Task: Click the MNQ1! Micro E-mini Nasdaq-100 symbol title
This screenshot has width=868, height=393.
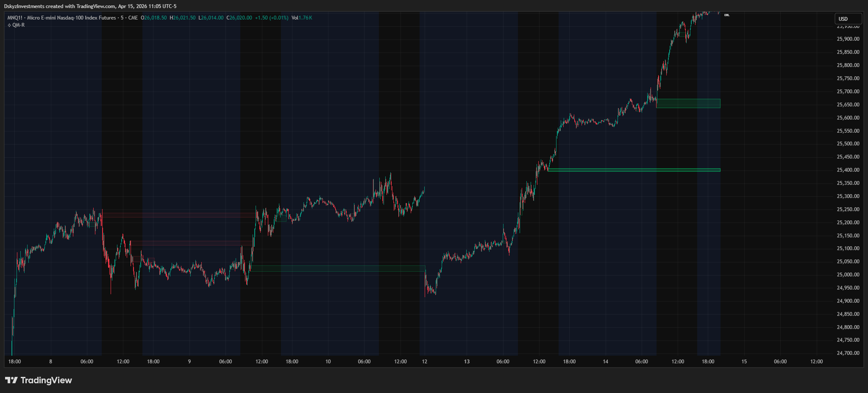Action: tap(61, 18)
